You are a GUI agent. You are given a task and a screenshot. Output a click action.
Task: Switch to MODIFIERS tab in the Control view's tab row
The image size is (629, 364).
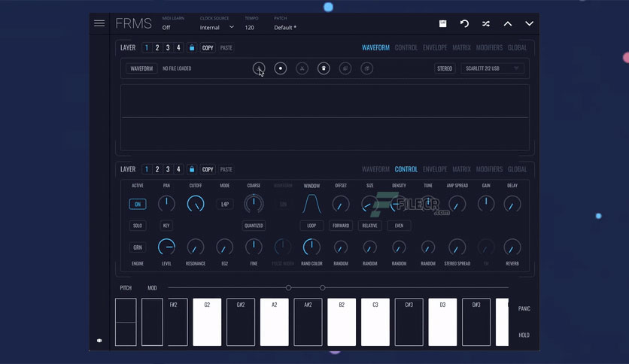click(489, 169)
